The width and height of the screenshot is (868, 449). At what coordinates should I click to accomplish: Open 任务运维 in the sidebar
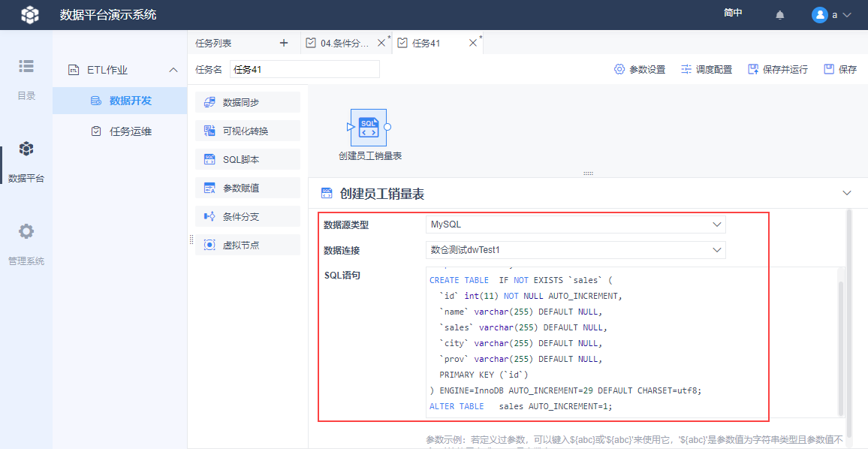(120, 131)
